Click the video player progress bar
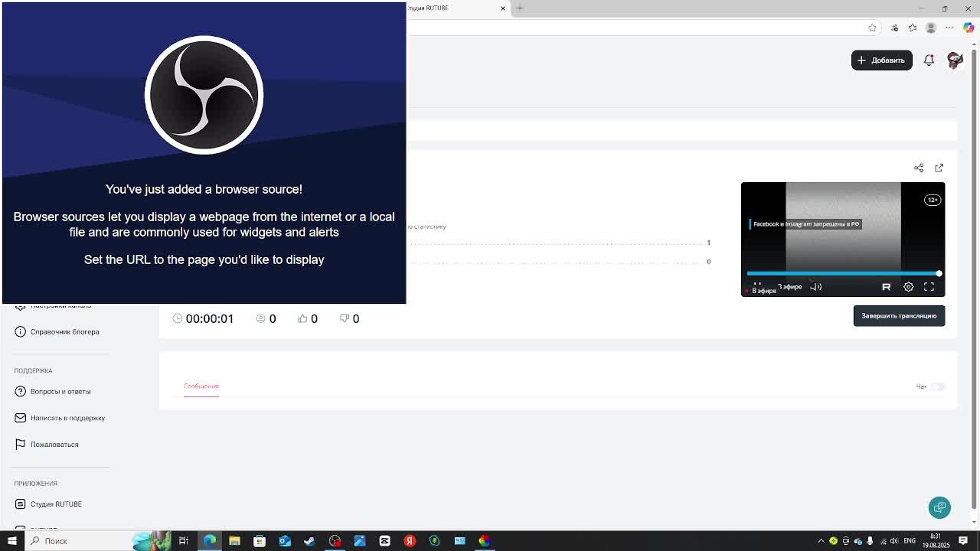Image resolution: width=980 pixels, height=551 pixels. 843,273
